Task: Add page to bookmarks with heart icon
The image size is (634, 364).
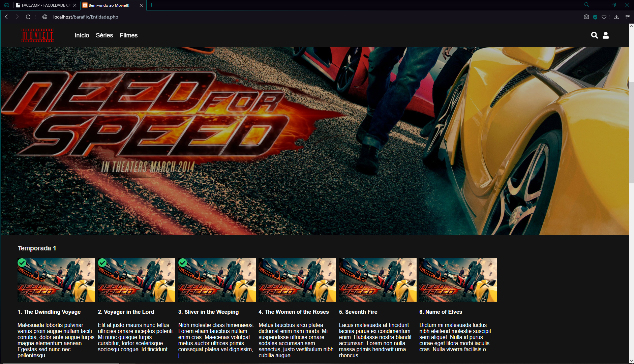Action: tap(604, 17)
